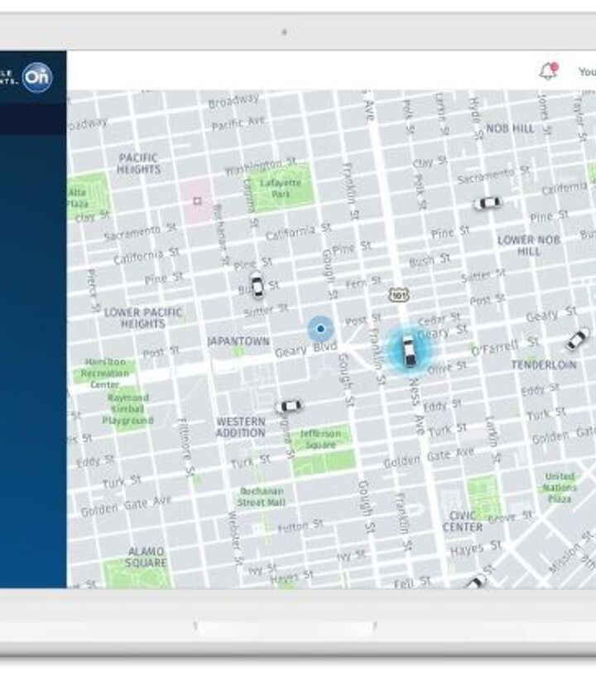This screenshot has height=700, width=596.
Task: Select the highlighted vehicle on Van Ness Ave
Action: pos(410,350)
